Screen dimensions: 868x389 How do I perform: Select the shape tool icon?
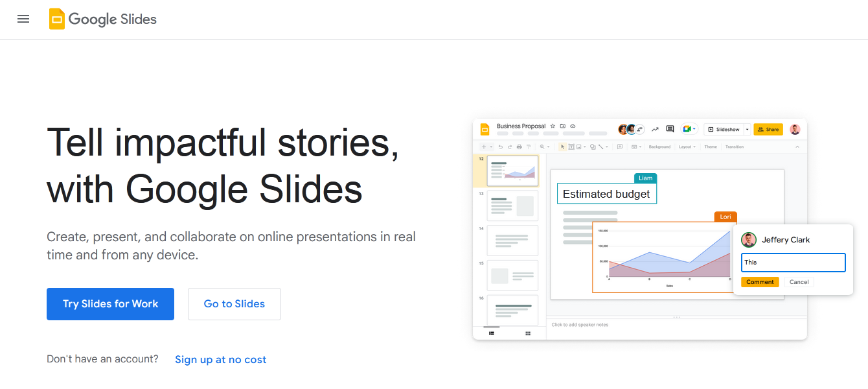(593, 147)
